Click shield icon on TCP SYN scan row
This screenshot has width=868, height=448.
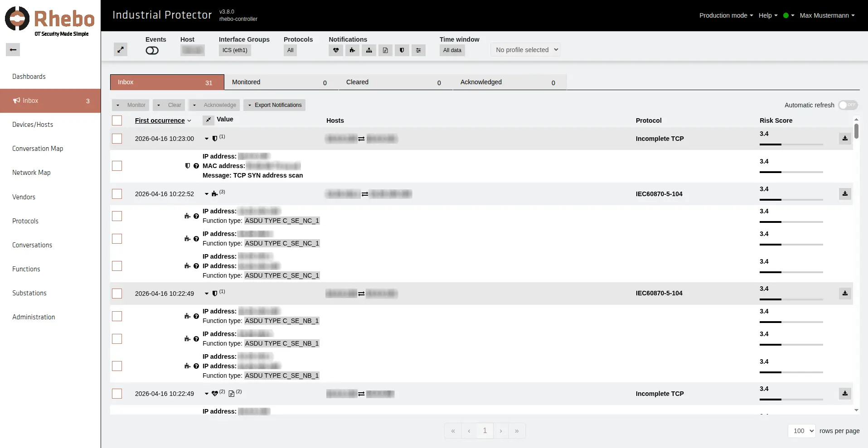point(188,166)
